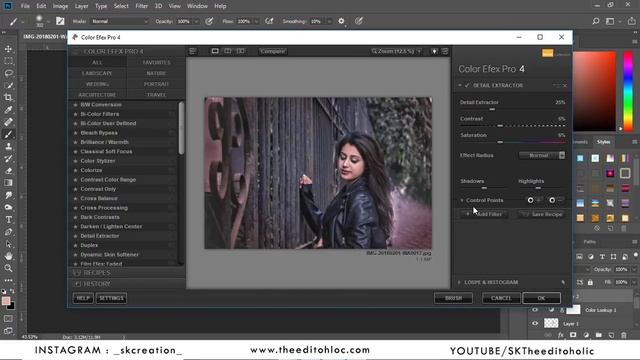Screen dimensions: 640x360
Task: Select the Landscape filter category tab
Action: point(97,73)
